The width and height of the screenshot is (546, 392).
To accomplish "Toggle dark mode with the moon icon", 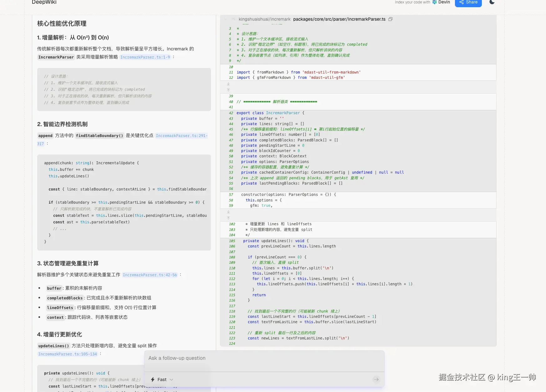I will point(492,3).
